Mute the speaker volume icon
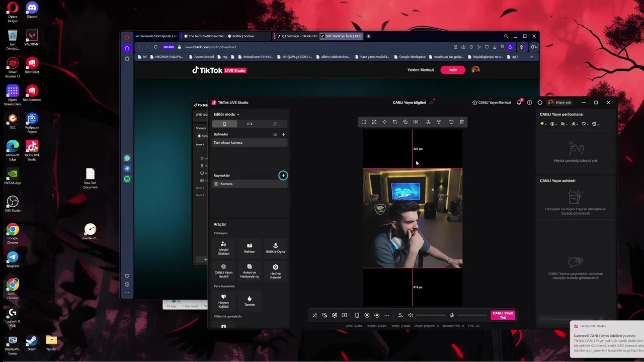This screenshot has width=644, height=362. tap(411, 315)
